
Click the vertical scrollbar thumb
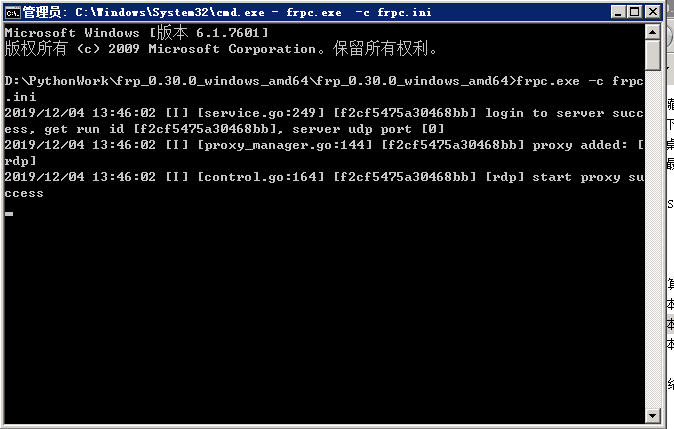(x=653, y=55)
